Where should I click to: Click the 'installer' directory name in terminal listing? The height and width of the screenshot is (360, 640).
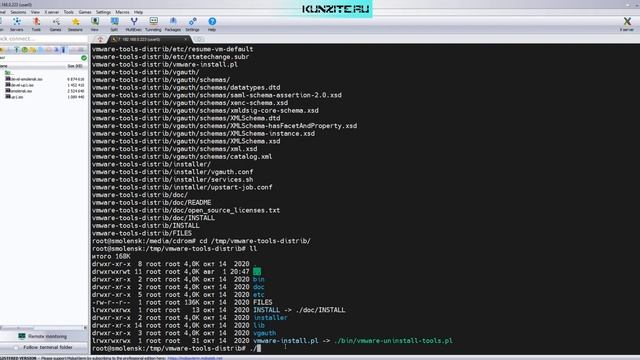pyautogui.click(x=270, y=318)
